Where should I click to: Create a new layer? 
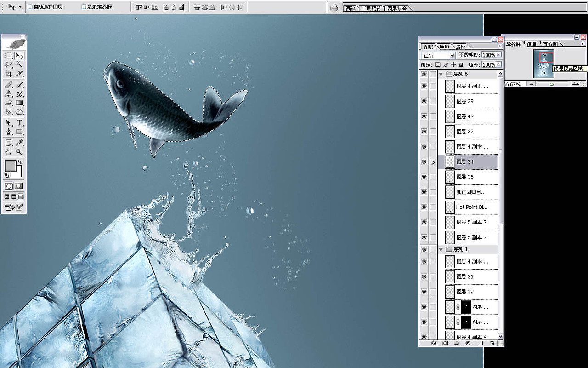click(481, 343)
